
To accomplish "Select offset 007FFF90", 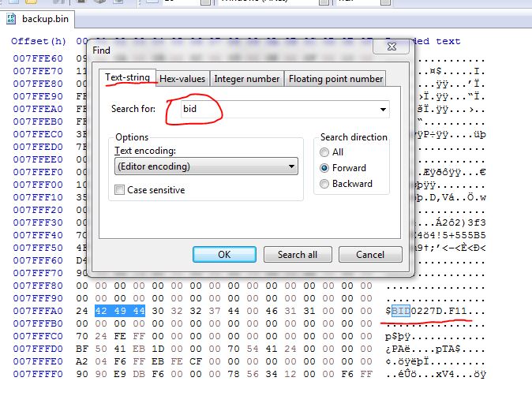I will click(38, 298).
